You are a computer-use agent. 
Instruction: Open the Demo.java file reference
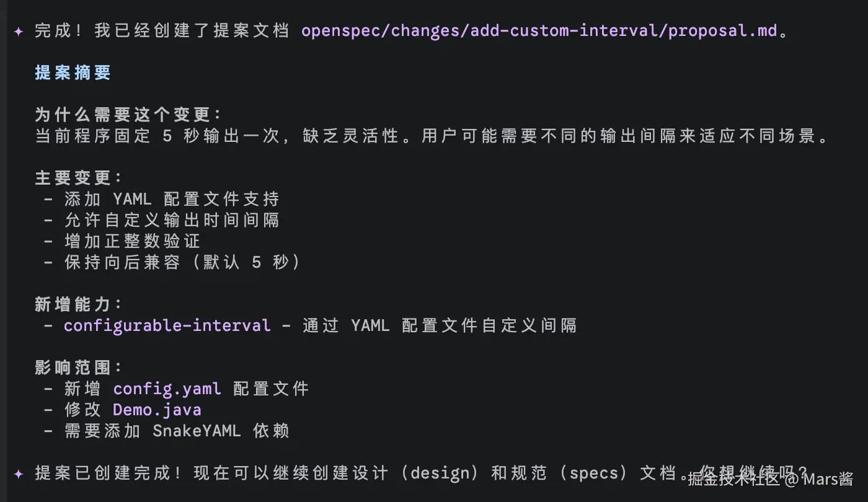click(x=157, y=410)
